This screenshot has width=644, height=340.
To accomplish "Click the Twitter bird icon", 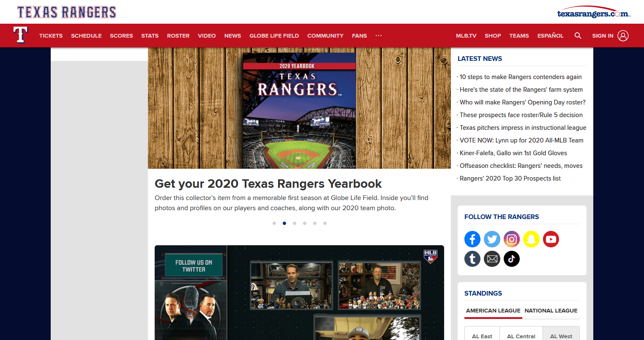I will [x=492, y=239].
